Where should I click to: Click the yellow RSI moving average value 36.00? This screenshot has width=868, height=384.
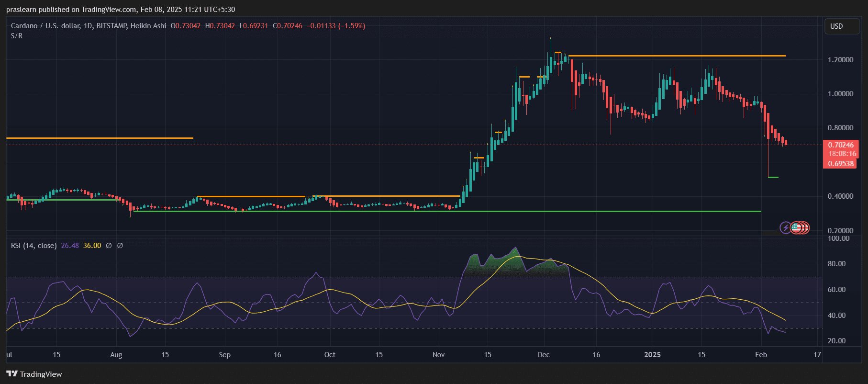pos(92,246)
